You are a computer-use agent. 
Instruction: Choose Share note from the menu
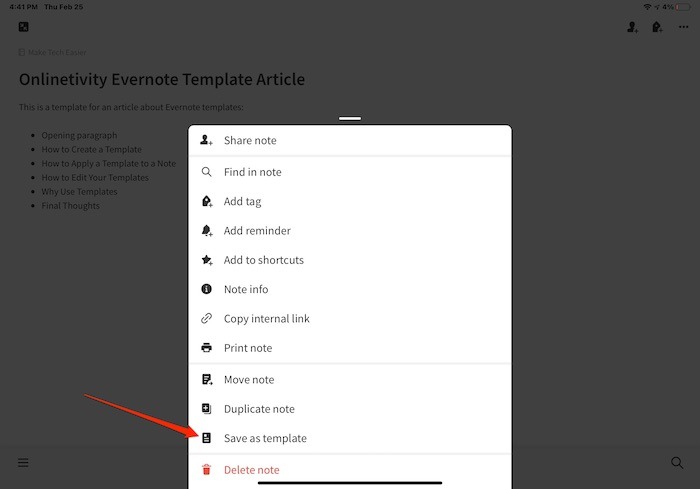point(350,140)
